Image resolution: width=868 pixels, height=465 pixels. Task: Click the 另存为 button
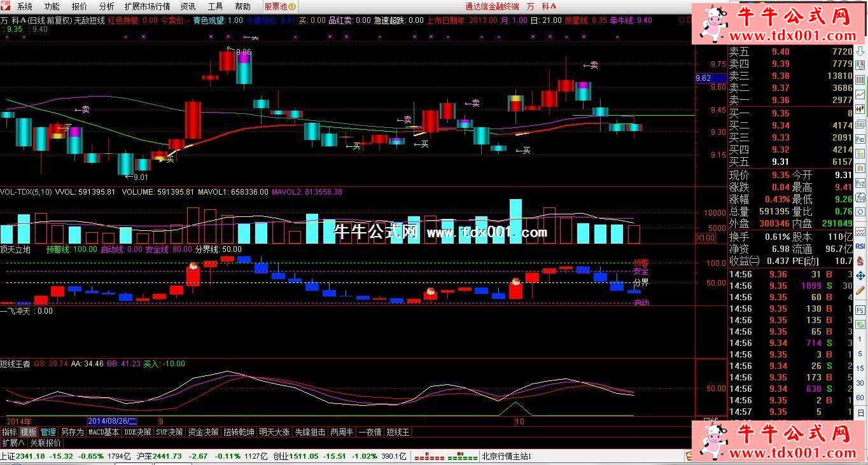tap(72, 432)
